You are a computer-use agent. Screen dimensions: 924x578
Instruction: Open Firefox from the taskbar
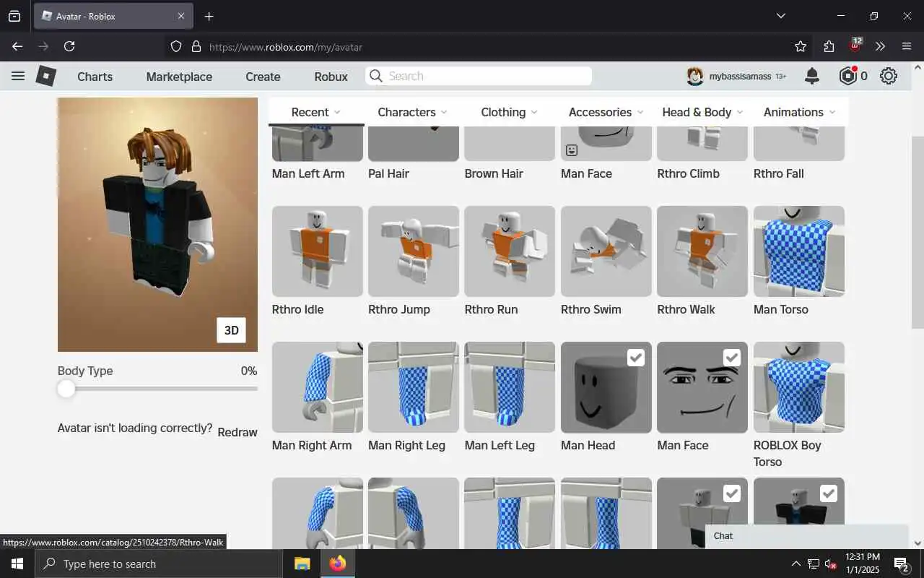[338, 564]
